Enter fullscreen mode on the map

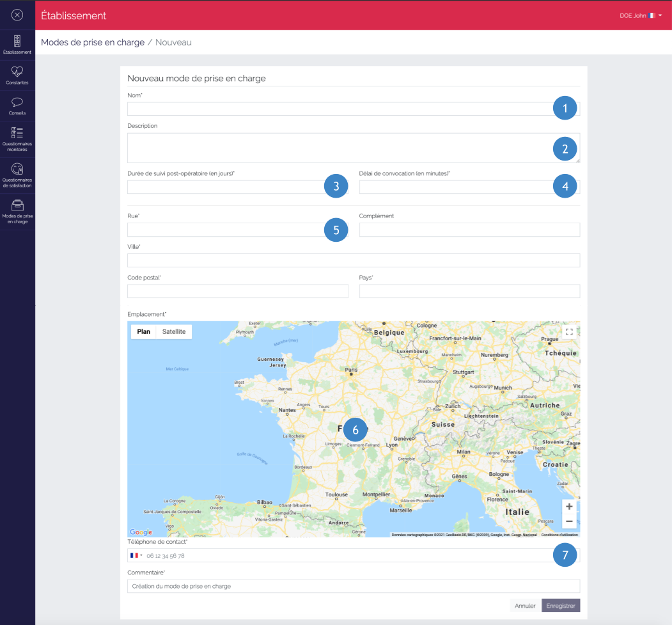(568, 331)
